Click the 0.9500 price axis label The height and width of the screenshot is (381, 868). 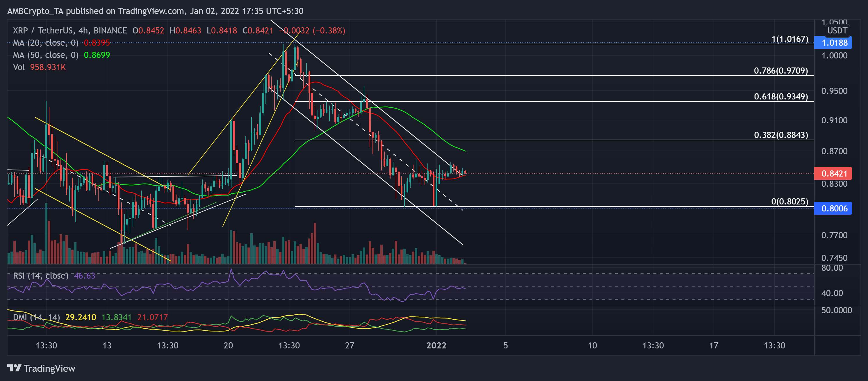(x=834, y=91)
